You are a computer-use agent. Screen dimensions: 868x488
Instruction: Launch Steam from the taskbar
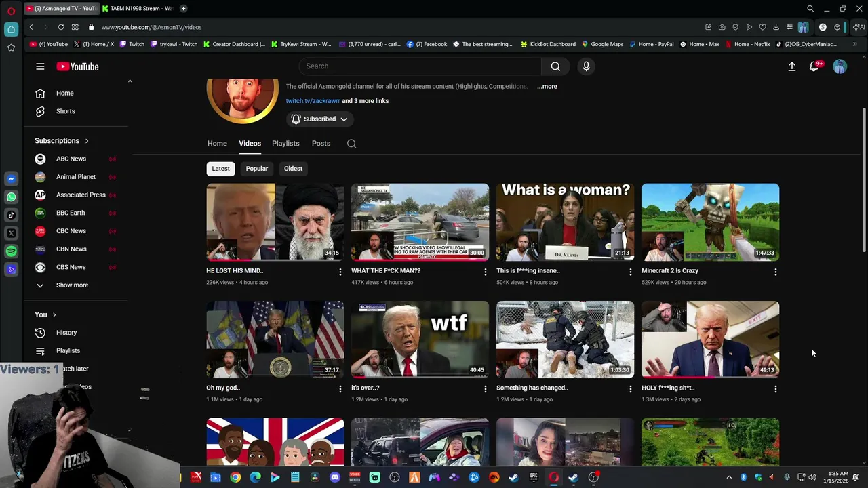pos(513,477)
